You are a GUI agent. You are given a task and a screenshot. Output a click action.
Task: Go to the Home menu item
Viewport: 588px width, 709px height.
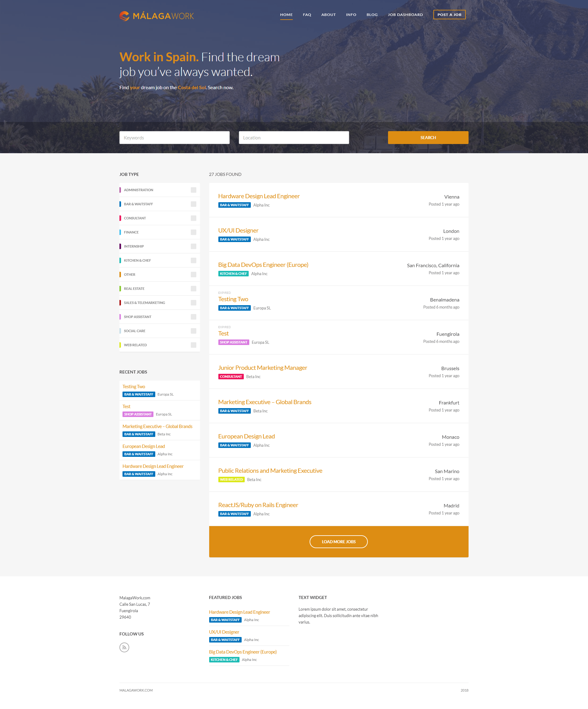(286, 14)
